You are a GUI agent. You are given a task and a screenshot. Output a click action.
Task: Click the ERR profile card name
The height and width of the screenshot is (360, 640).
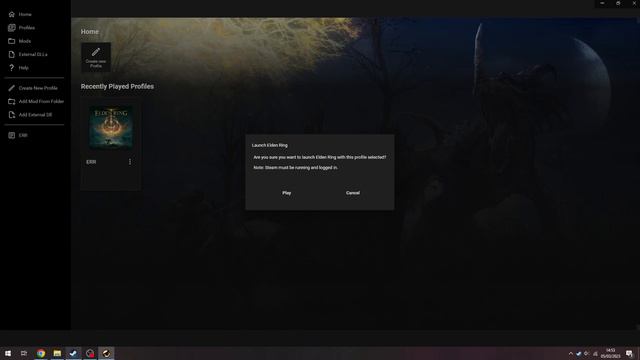tap(91, 162)
